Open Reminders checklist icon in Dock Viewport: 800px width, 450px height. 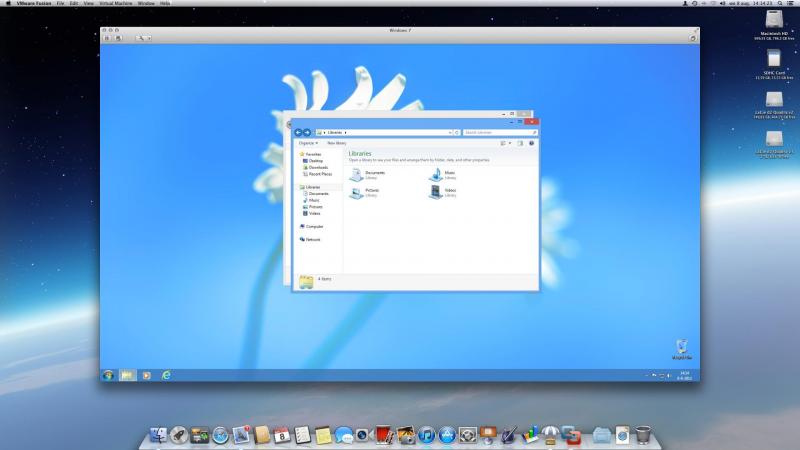[x=303, y=435]
